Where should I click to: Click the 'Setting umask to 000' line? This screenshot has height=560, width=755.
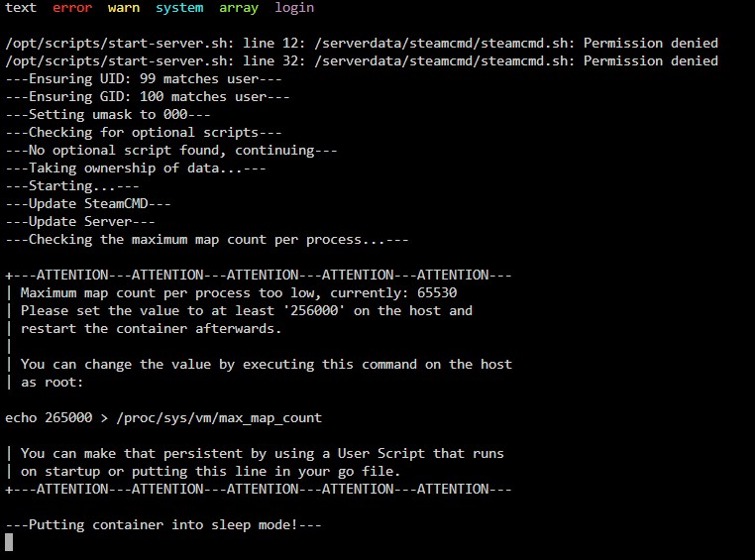coord(108,114)
